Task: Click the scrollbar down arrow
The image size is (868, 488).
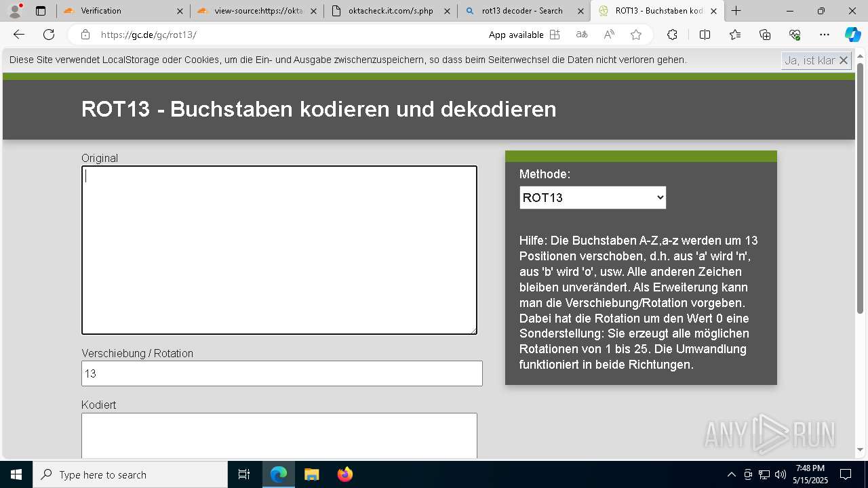Action: coord(861,450)
